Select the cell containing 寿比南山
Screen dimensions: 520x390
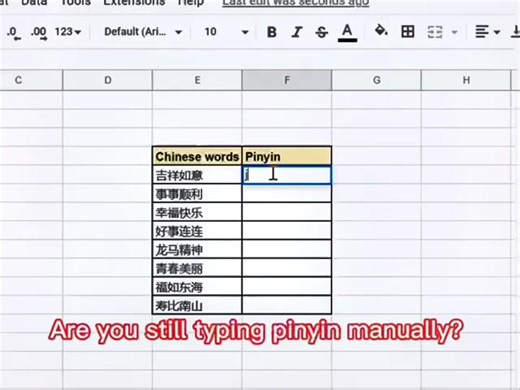[197, 305]
